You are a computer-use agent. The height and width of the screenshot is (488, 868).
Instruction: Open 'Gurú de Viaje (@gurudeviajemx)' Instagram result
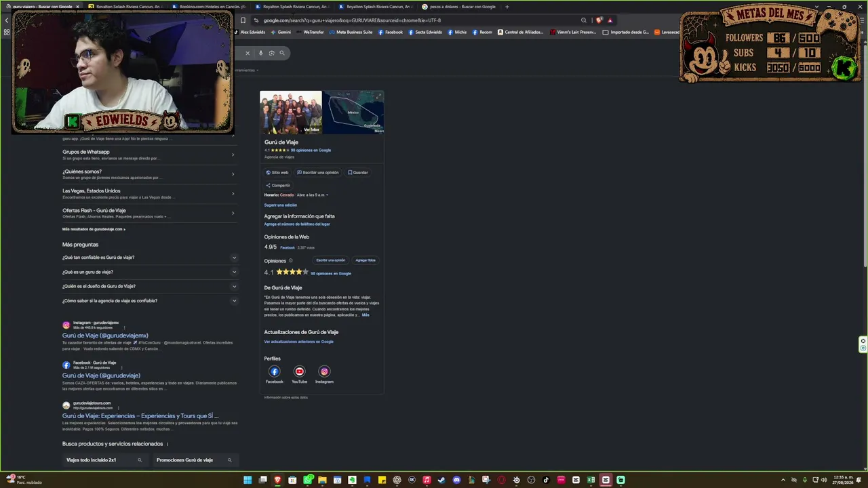click(105, 335)
